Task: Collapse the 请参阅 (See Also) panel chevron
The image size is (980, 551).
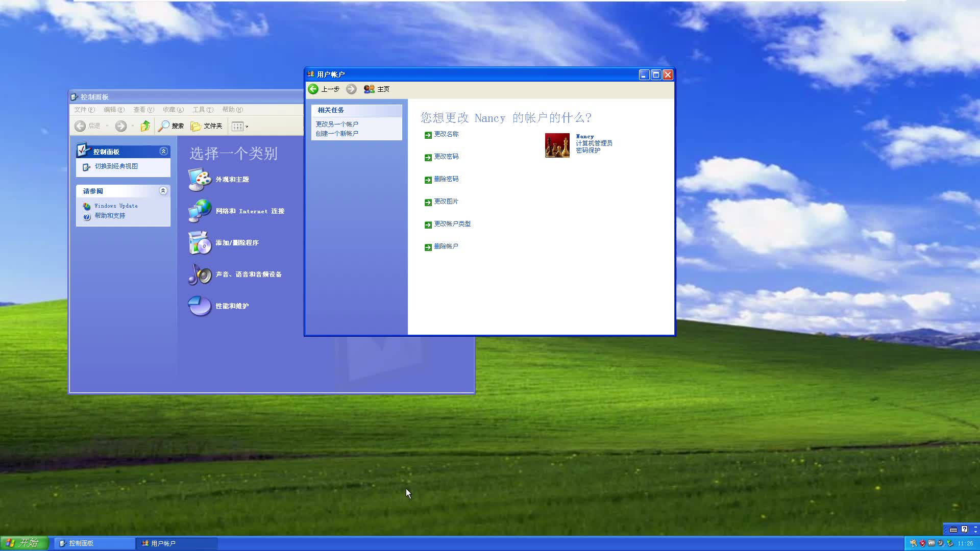Action: (x=163, y=190)
